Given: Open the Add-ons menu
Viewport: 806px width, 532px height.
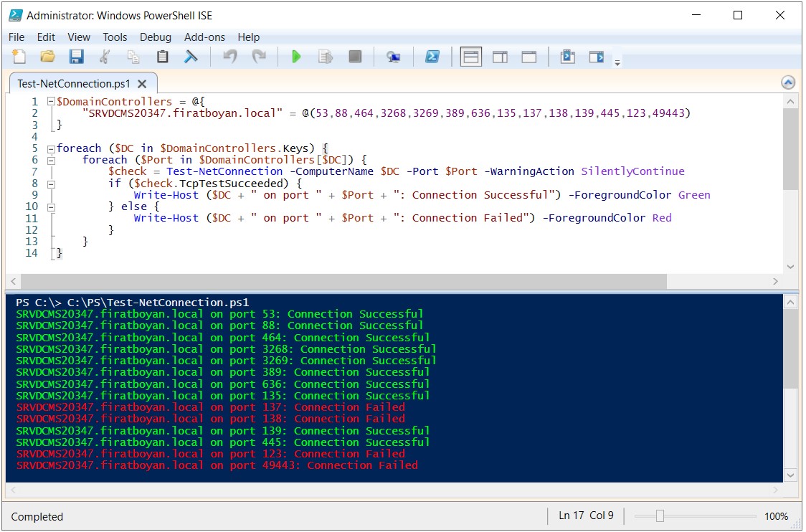Looking at the screenshot, I should [x=204, y=37].
